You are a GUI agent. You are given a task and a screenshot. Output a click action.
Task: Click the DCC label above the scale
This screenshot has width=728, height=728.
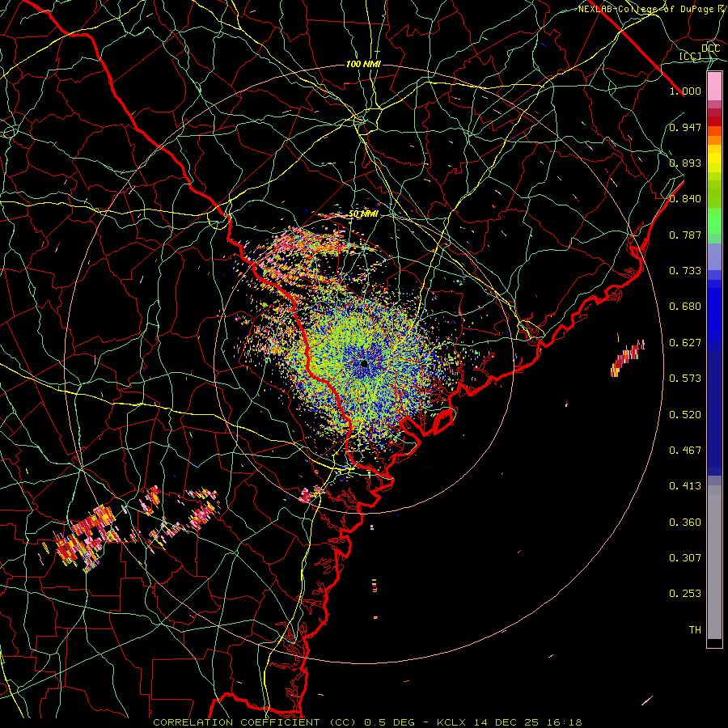tap(710, 49)
